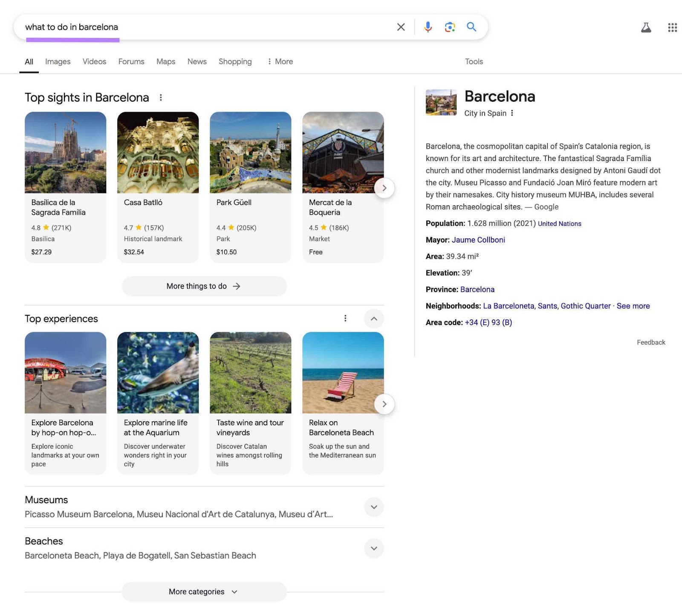Expand the Beaches category
The width and height of the screenshot is (682, 616).
pos(374,548)
